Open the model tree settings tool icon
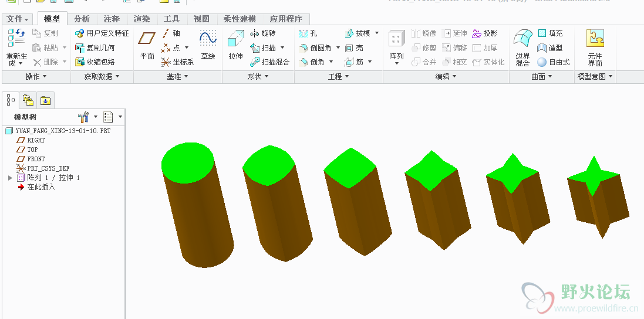This screenshot has width=644, height=319. 83,117
